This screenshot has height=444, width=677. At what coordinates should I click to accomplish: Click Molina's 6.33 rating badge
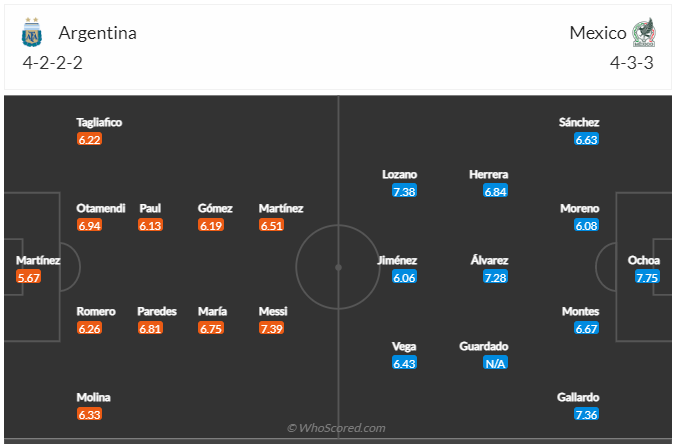89,414
